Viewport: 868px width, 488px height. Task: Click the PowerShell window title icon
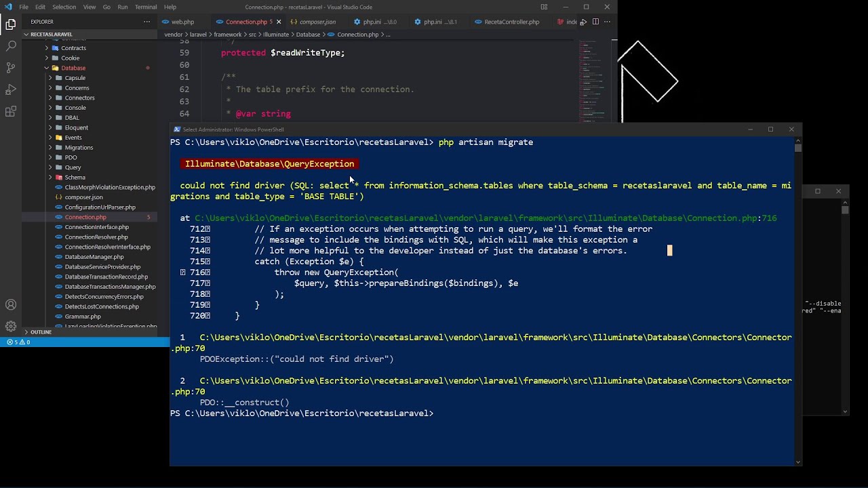point(177,129)
